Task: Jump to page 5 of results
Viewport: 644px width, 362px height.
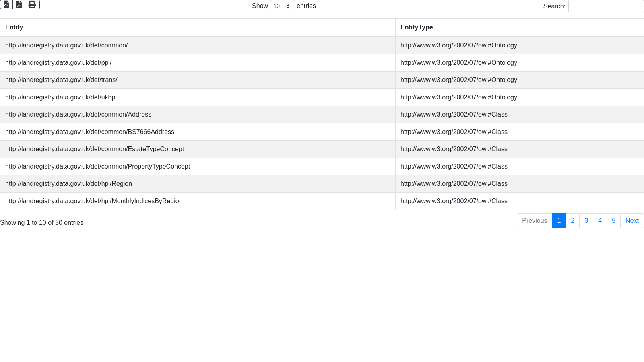Action: [x=613, y=221]
